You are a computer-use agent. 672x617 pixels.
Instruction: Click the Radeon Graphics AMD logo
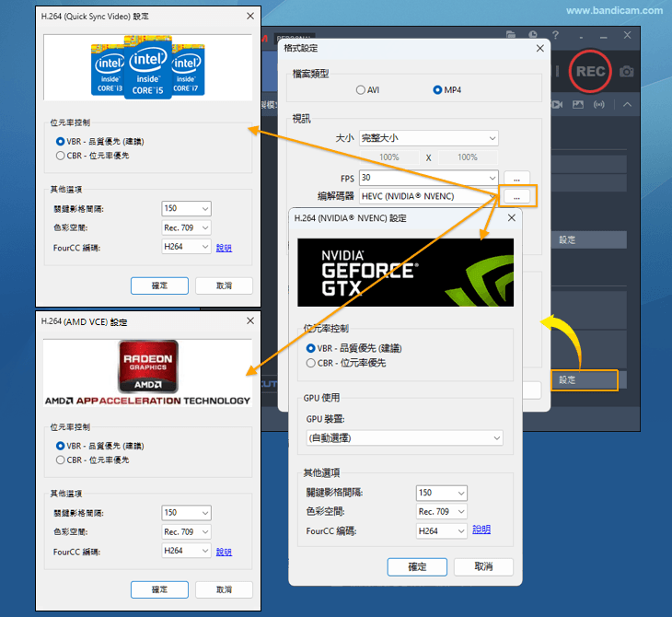click(148, 367)
